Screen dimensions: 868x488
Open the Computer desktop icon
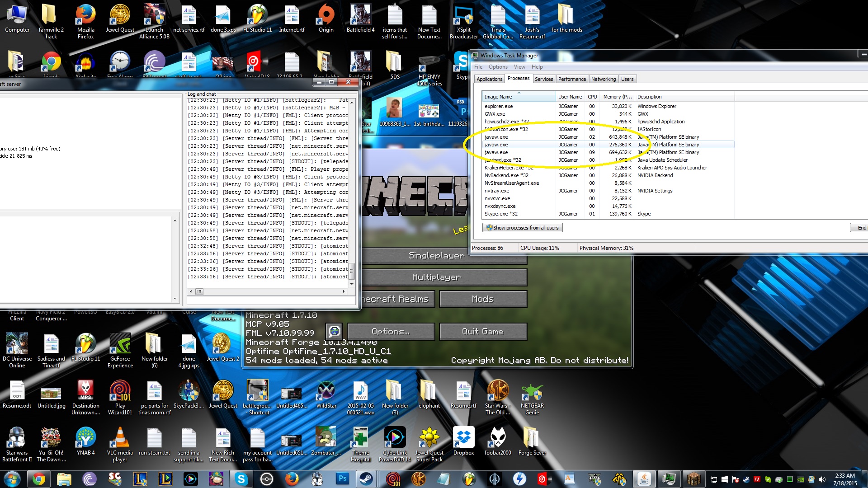click(x=17, y=19)
